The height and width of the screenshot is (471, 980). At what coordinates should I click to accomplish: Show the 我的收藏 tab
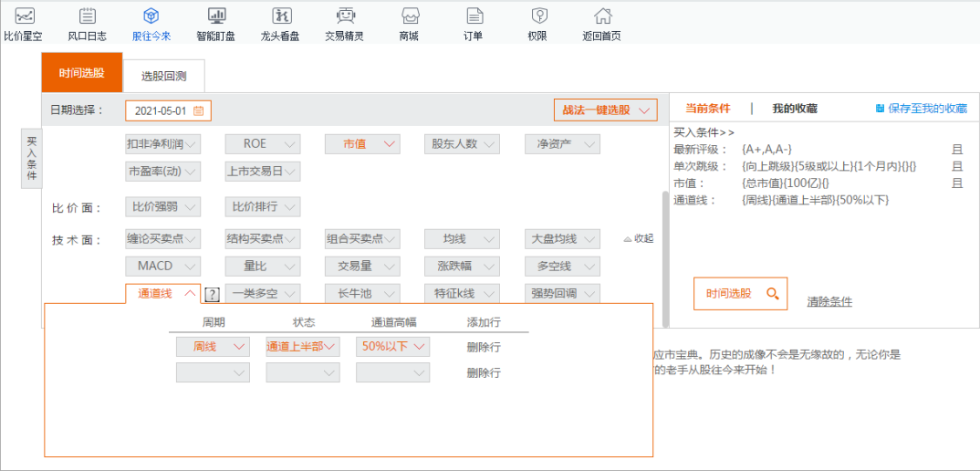(795, 109)
